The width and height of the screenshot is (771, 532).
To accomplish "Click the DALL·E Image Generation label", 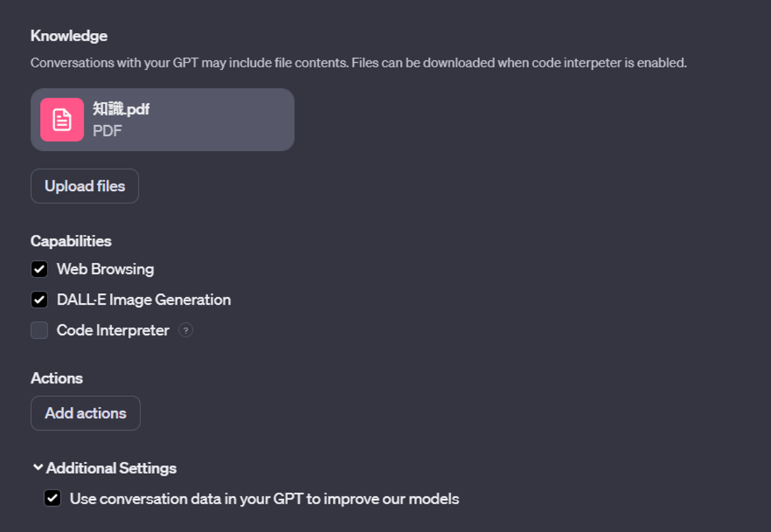I will tap(143, 300).
